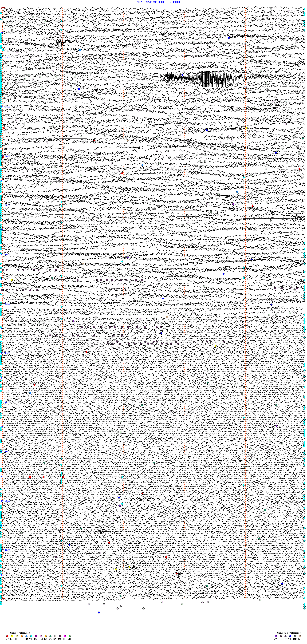Click the 10:00 time label
The height and width of the screenshot is (644, 307).
8,254
